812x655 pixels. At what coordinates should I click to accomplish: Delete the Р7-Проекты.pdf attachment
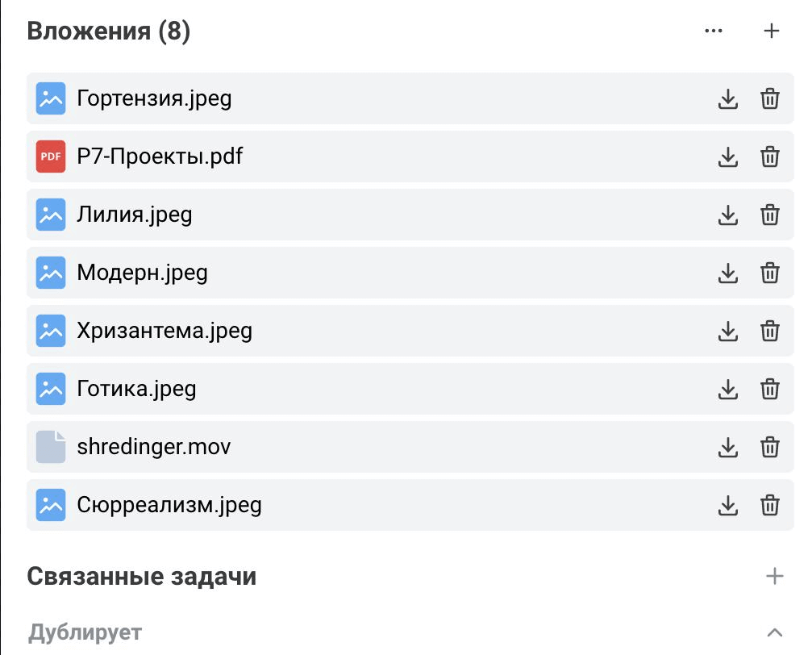(769, 156)
